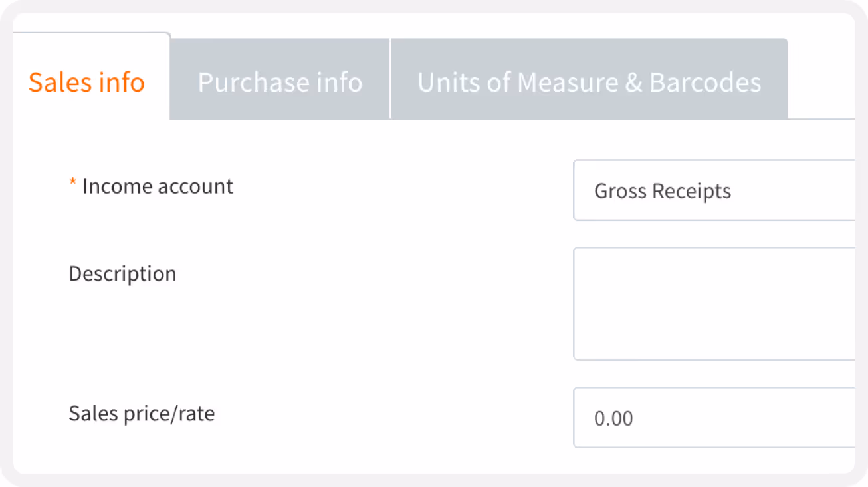
Task: Focus the Description text area
Action: 712,303
